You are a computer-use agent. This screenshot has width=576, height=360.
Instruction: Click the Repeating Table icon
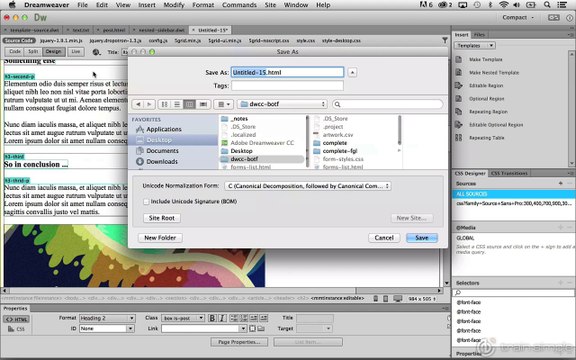pyautogui.click(x=459, y=138)
